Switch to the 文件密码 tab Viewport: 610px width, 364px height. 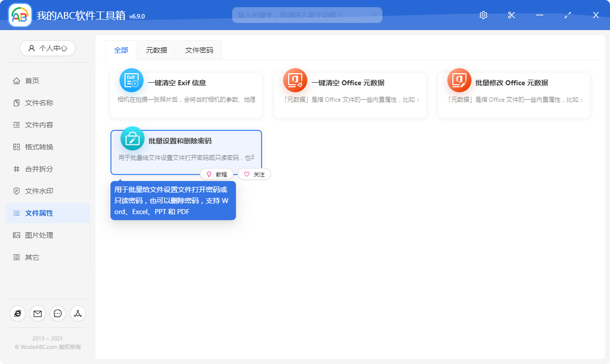[x=199, y=50]
